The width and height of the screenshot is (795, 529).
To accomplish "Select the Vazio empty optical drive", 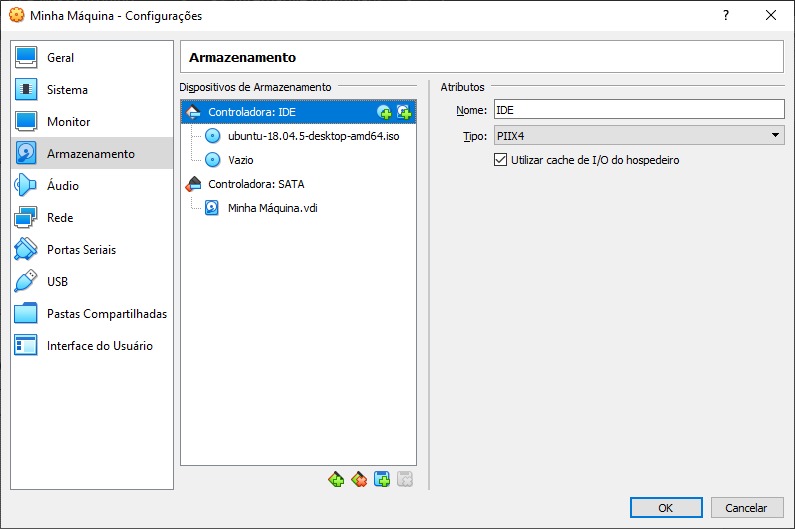I will pyautogui.click(x=241, y=160).
